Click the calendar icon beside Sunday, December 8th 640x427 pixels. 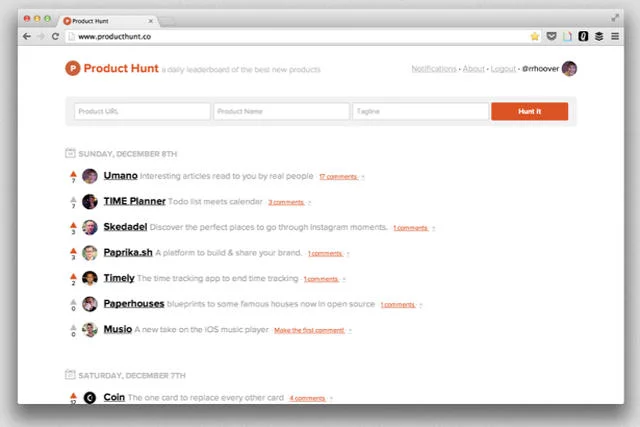pyautogui.click(x=70, y=153)
